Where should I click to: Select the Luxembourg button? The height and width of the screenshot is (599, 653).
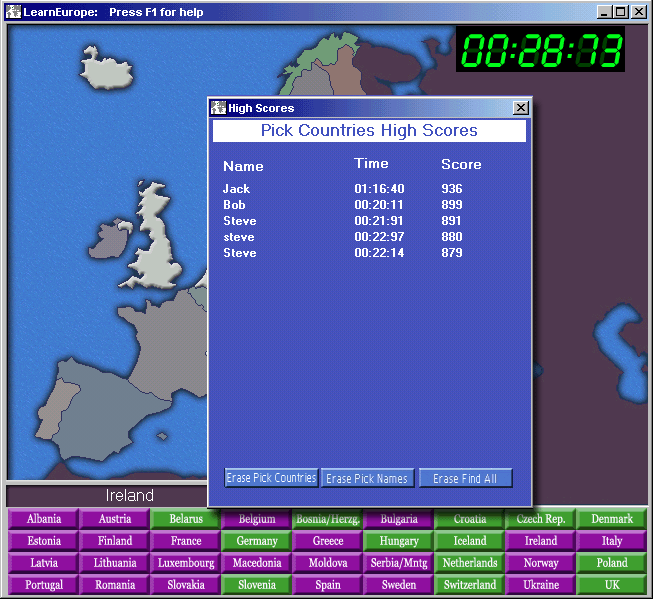click(x=186, y=563)
